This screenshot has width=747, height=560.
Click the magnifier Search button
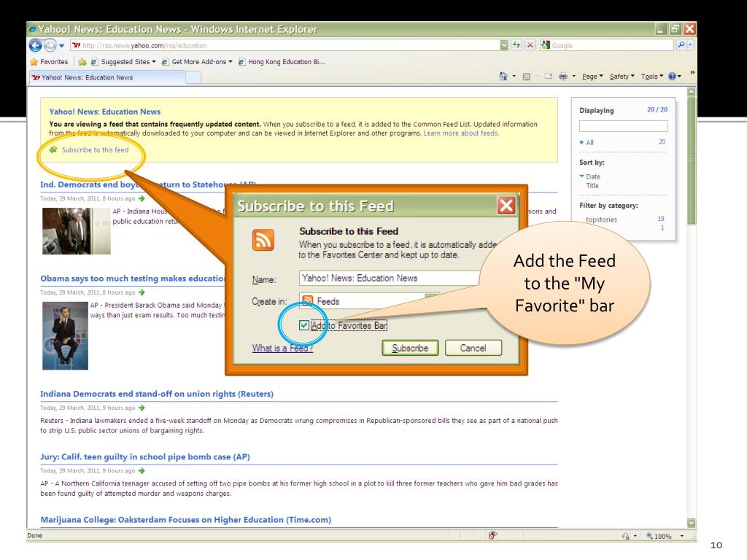(681, 44)
